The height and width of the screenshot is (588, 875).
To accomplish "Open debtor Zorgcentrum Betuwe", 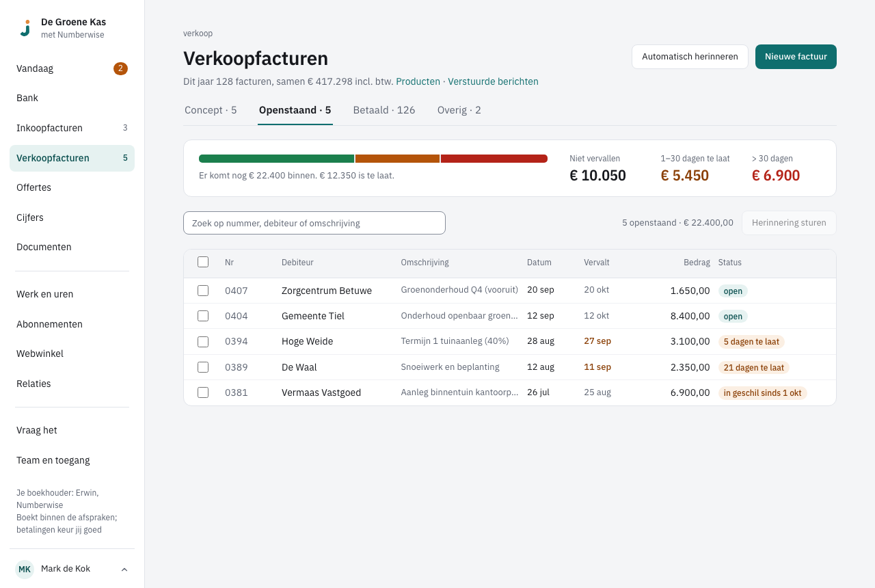I will click(327, 291).
